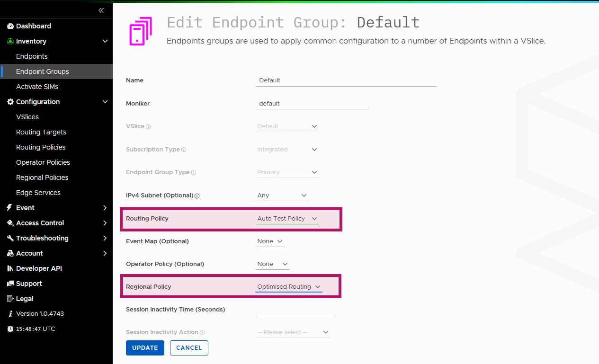Click the Developer API icon
Screen dimensions: 599x364
(10, 268)
